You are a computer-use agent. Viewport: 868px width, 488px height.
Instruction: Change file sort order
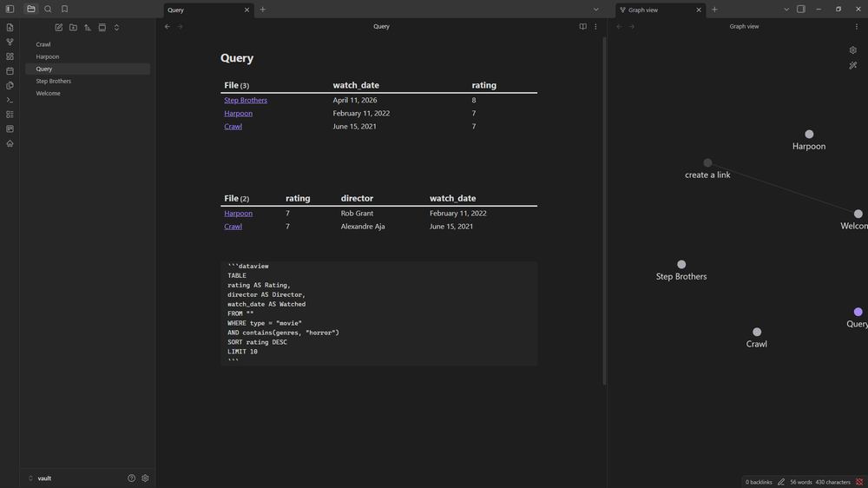tap(88, 27)
